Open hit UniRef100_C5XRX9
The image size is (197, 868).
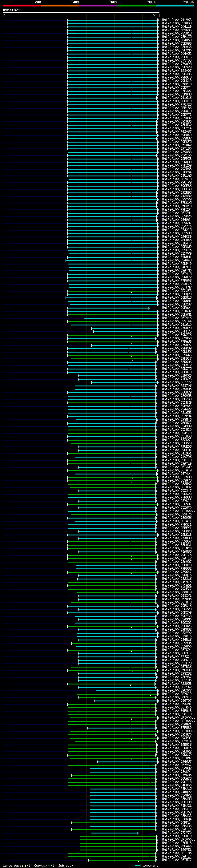[177, 403]
